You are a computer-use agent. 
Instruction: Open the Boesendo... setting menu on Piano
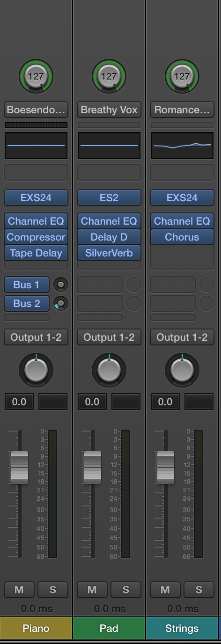36,110
